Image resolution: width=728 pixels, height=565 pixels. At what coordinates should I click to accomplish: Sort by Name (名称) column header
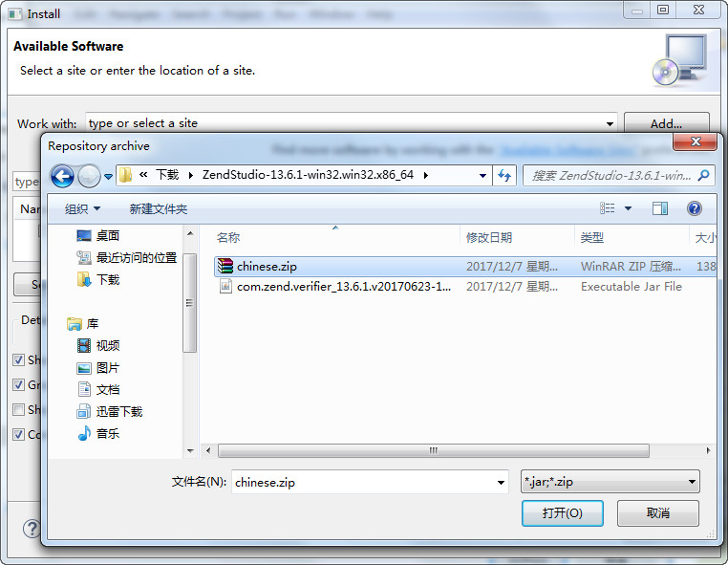pos(228,238)
